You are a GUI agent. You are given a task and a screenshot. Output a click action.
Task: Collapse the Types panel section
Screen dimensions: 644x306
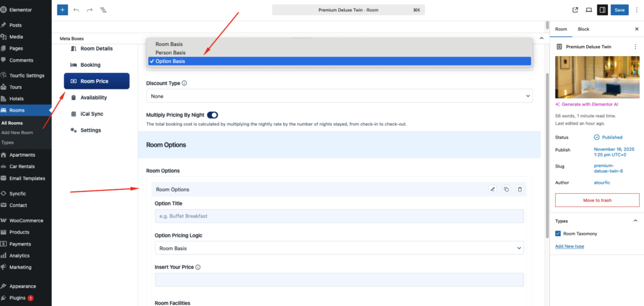(x=635, y=220)
